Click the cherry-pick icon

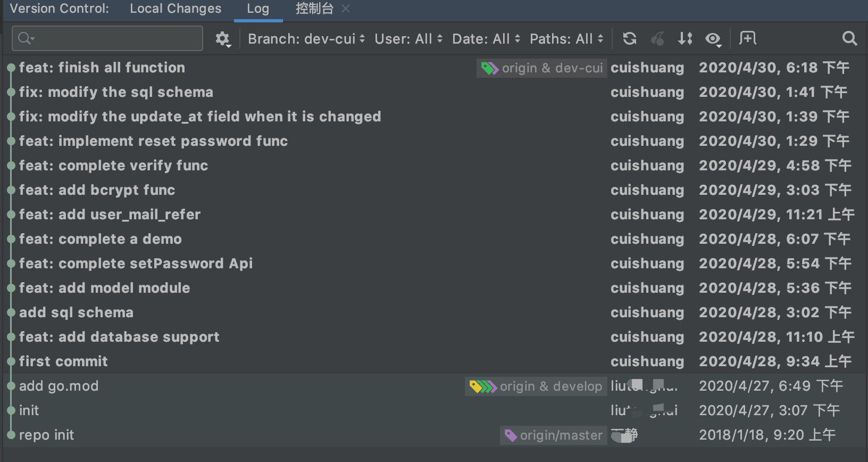[x=657, y=38]
